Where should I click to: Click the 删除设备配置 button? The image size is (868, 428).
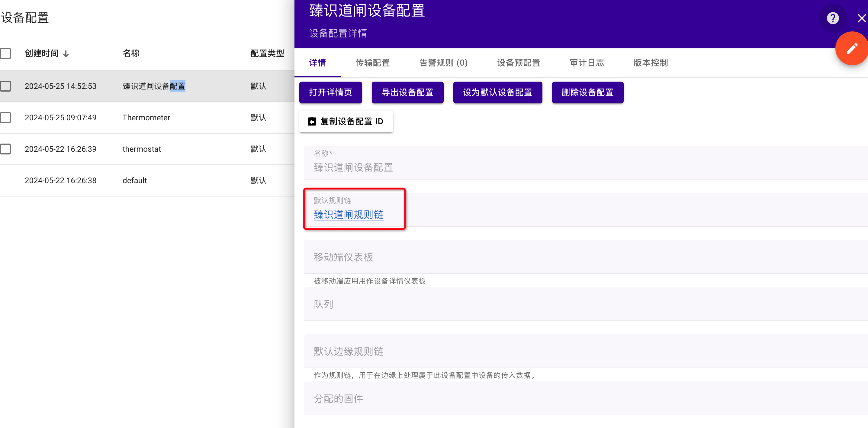coord(587,92)
